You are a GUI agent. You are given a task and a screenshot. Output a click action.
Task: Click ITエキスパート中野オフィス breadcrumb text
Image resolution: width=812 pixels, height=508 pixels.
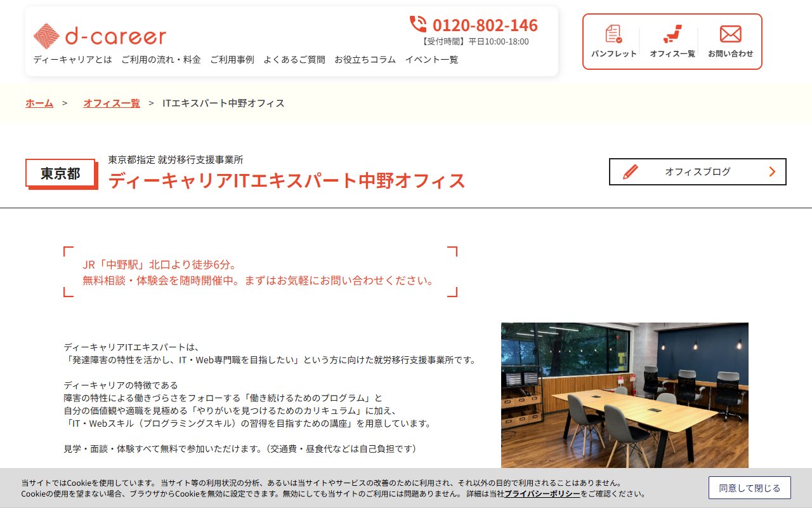click(223, 103)
